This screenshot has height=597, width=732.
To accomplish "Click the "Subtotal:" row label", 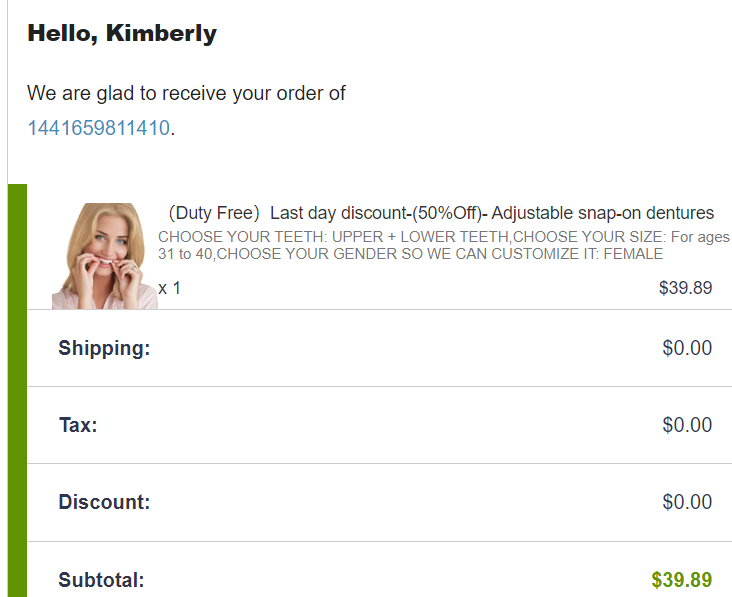I will click(101, 580).
